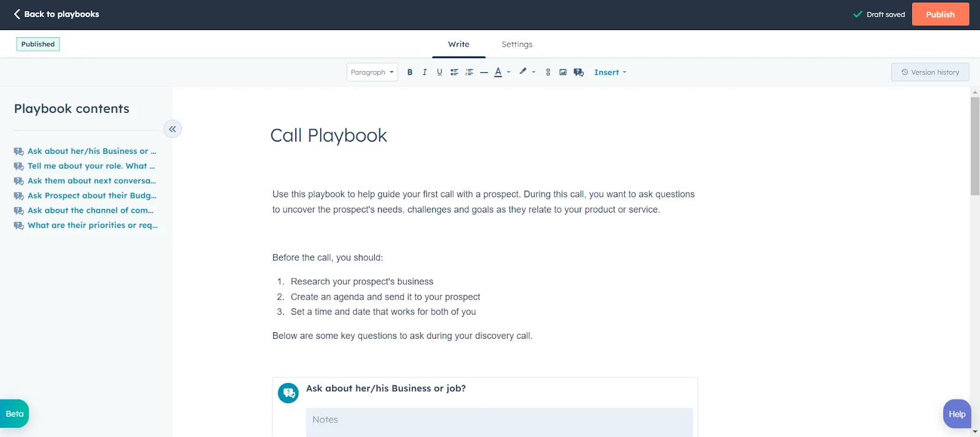This screenshot has height=437, width=980.
Task: Click the Playbook contents heading
Action: click(x=72, y=108)
